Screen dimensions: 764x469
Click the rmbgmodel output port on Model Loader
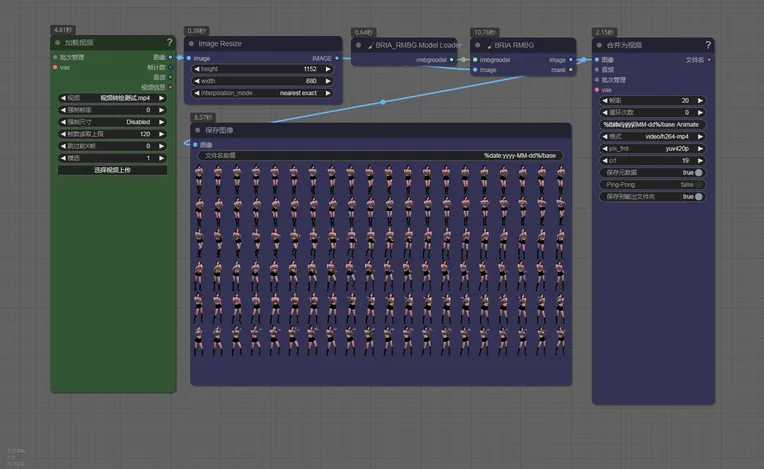(x=452, y=59)
